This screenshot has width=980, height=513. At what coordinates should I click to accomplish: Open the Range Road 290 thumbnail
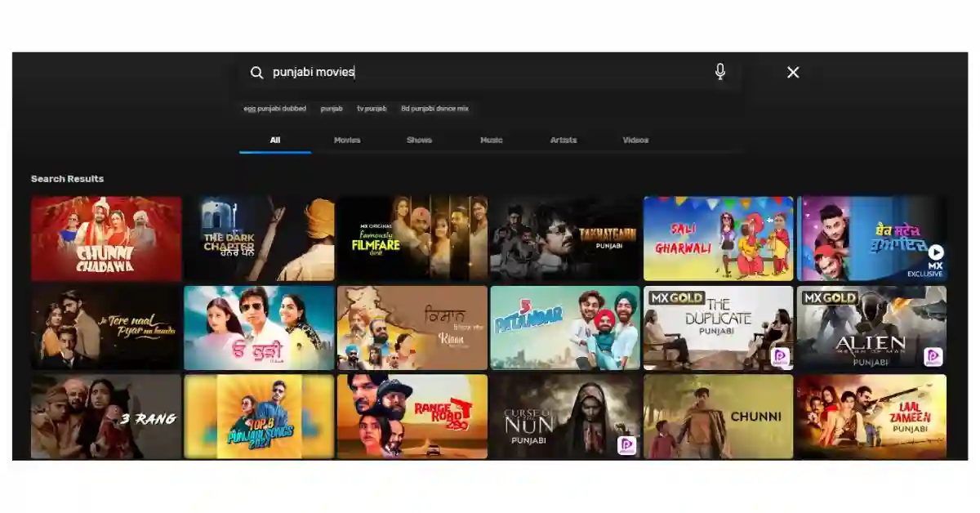coord(412,417)
